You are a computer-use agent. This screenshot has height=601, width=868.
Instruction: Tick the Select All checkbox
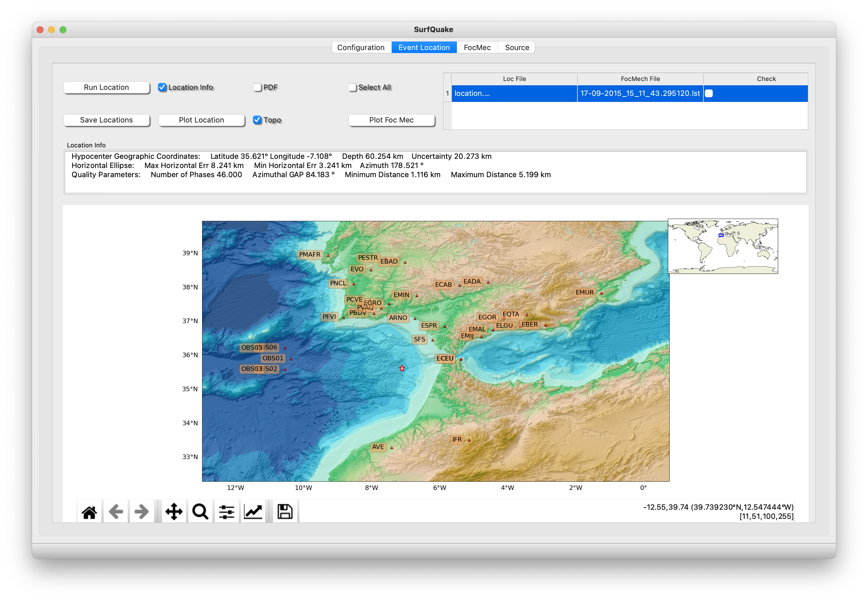[x=352, y=87]
